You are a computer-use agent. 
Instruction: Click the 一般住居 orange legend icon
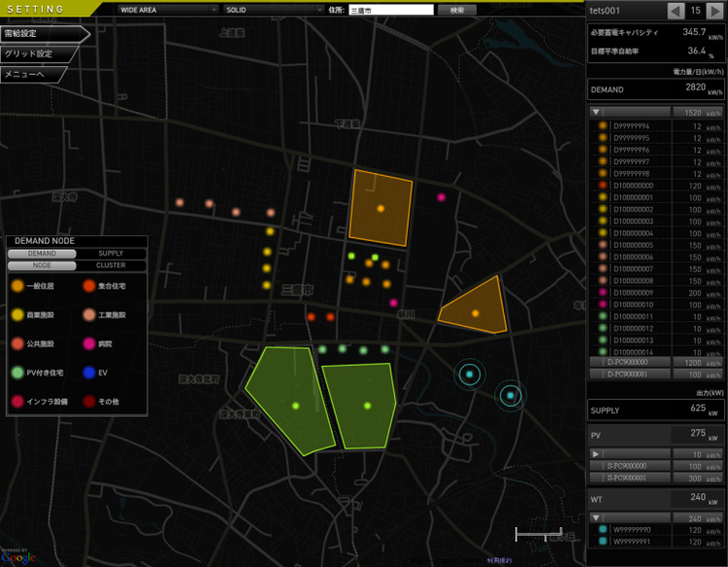tap(18, 286)
